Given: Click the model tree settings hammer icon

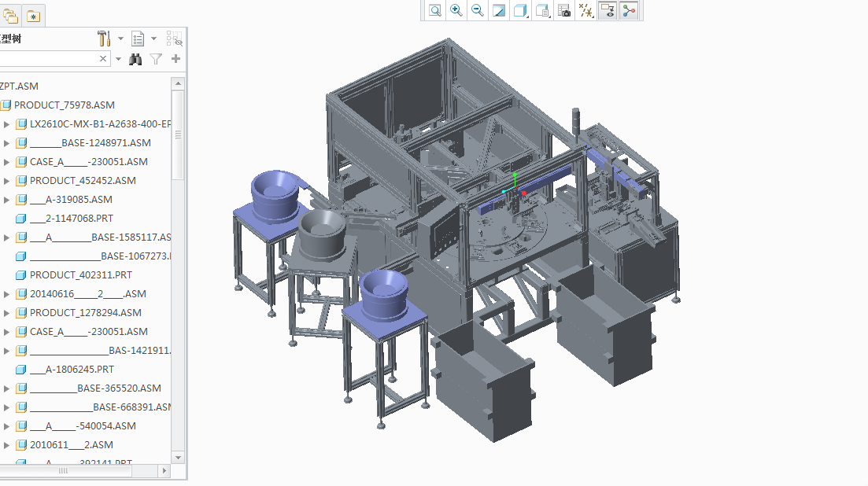Looking at the screenshot, I should 102,39.
